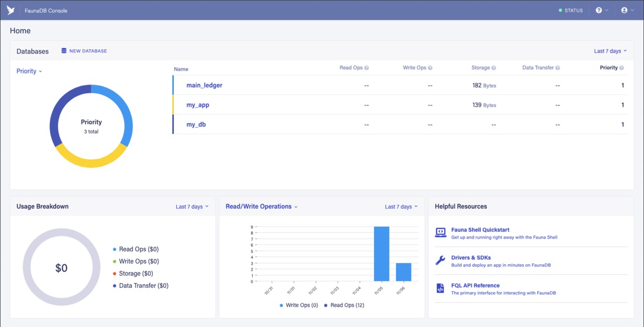
Task: Click the Home page heading
Action: click(20, 31)
